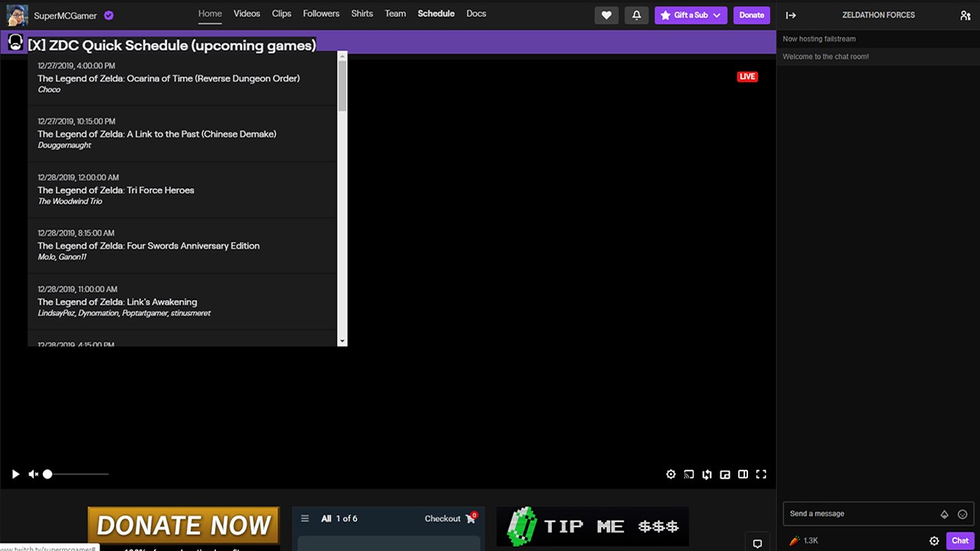Image resolution: width=980 pixels, height=551 pixels.
Task: Open the Schedule tab
Action: pyautogui.click(x=436, y=14)
